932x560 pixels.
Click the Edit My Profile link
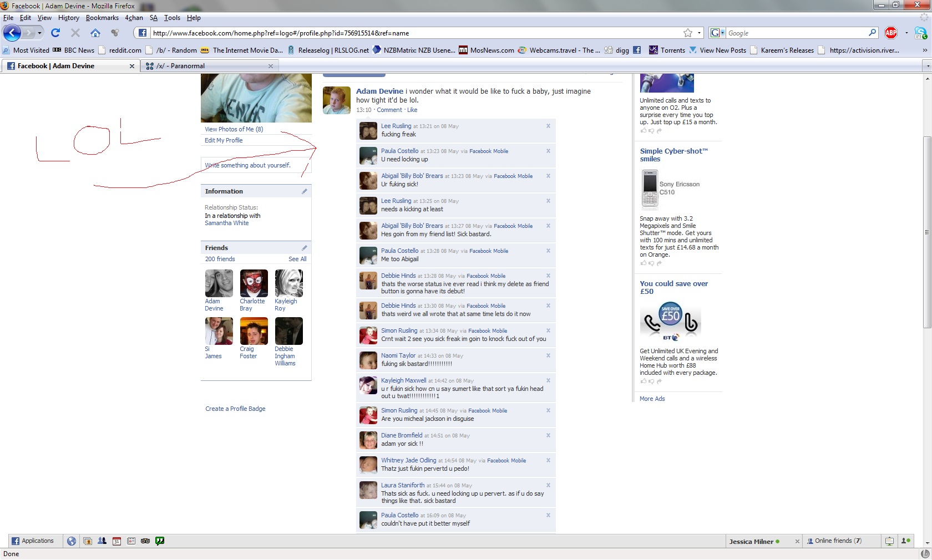[224, 140]
